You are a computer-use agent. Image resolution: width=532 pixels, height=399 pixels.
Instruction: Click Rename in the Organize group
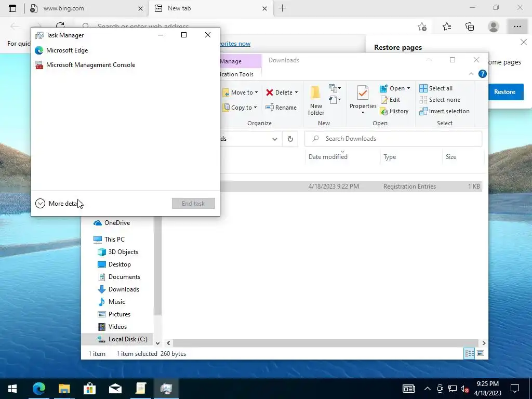coord(281,108)
